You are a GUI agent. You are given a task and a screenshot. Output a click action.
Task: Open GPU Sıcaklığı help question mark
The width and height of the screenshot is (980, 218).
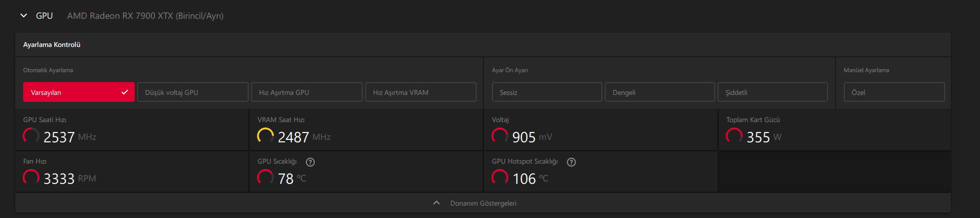tap(310, 162)
